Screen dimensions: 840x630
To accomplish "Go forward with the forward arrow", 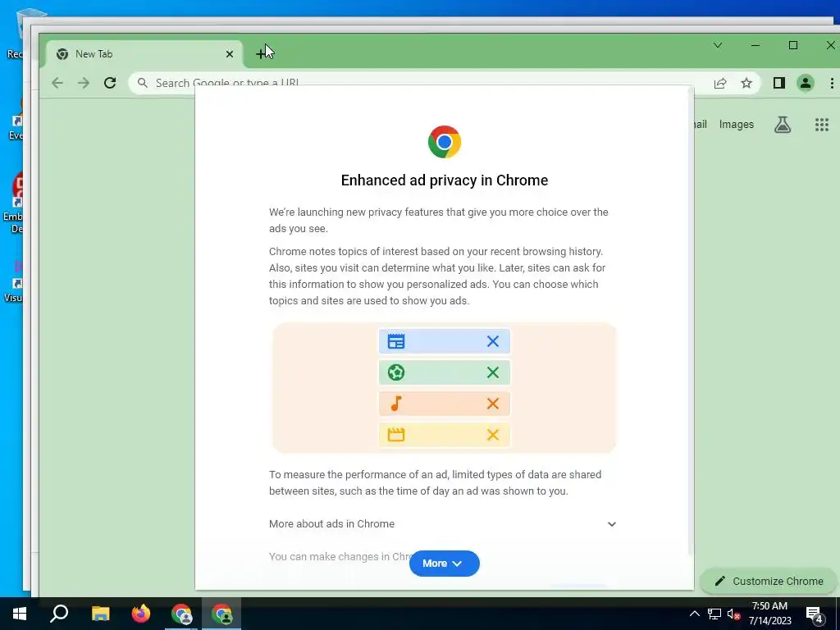I will click(x=84, y=83).
